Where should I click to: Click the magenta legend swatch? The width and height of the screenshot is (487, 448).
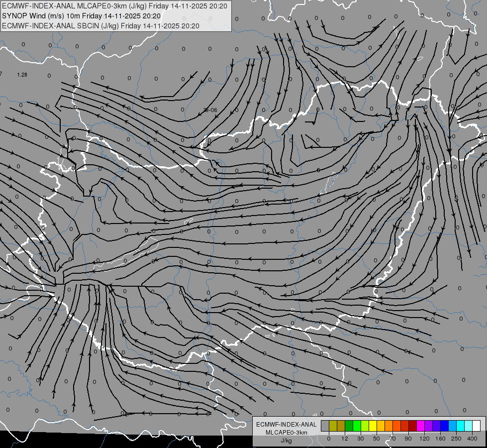[x=420, y=426]
